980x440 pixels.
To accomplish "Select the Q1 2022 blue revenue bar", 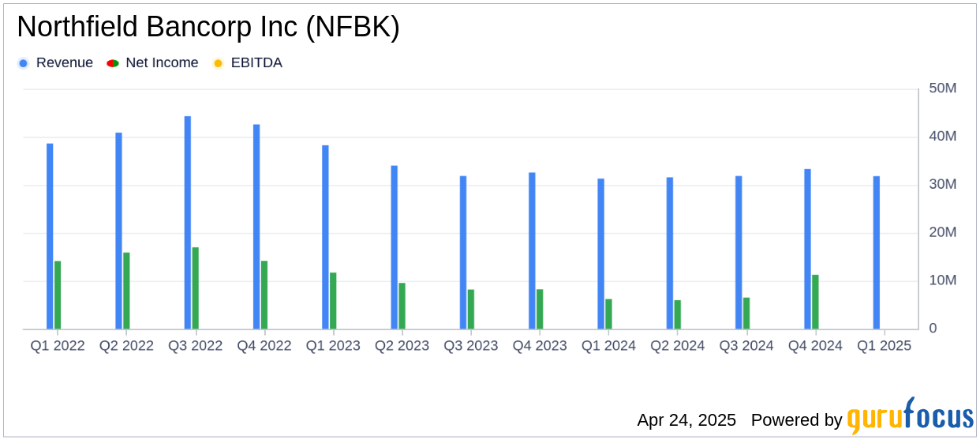I will (x=50, y=236).
